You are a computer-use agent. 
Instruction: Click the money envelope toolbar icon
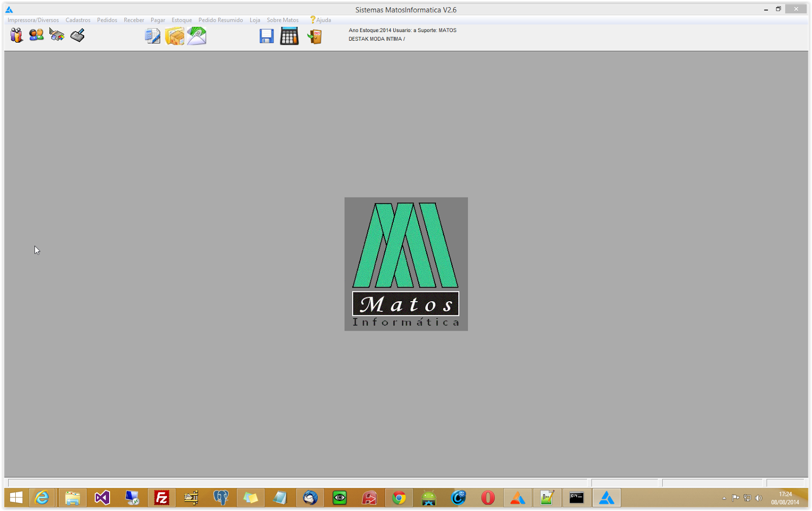pos(197,36)
